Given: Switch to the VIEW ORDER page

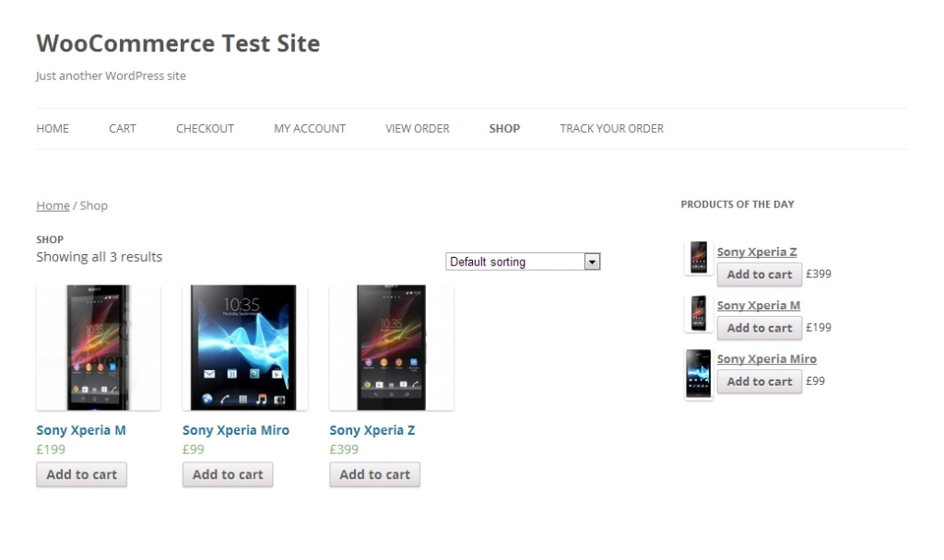Looking at the screenshot, I should point(417,128).
